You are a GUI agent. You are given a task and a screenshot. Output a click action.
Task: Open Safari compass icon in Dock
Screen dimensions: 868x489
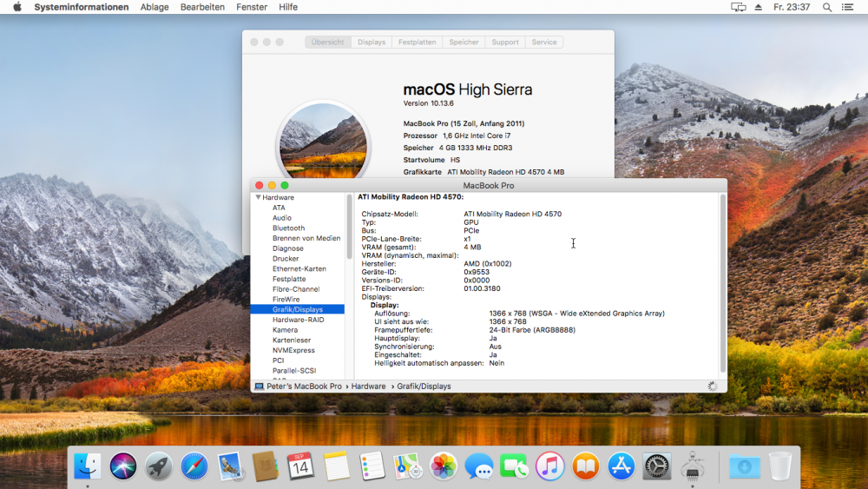pos(194,466)
